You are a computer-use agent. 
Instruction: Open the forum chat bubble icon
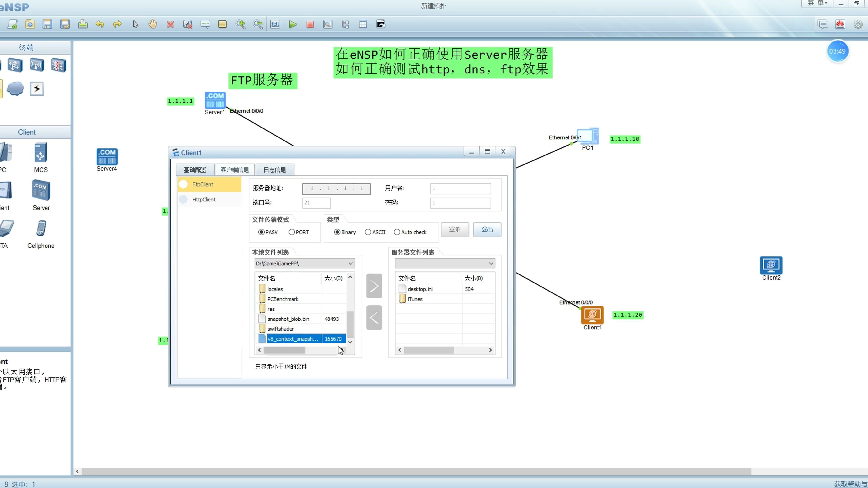coord(823,24)
